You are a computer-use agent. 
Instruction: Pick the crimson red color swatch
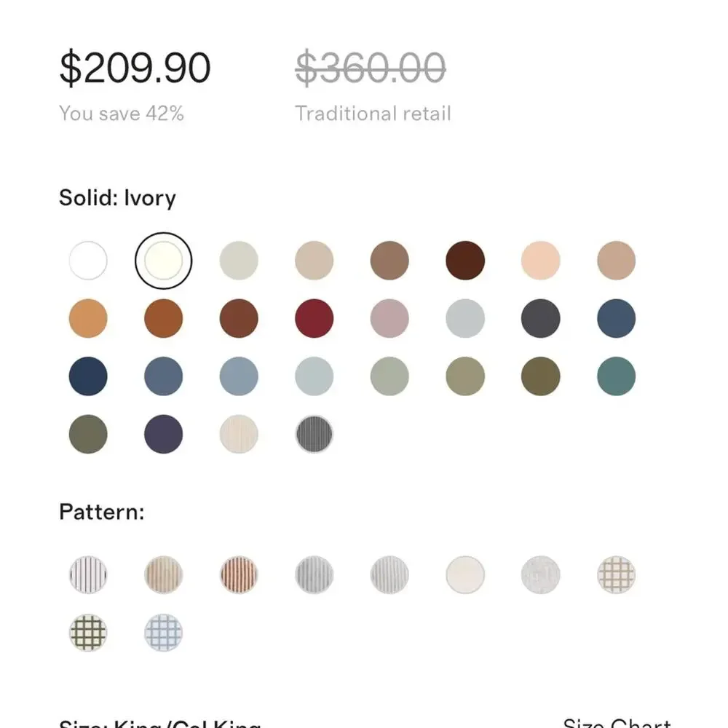click(x=314, y=319)
